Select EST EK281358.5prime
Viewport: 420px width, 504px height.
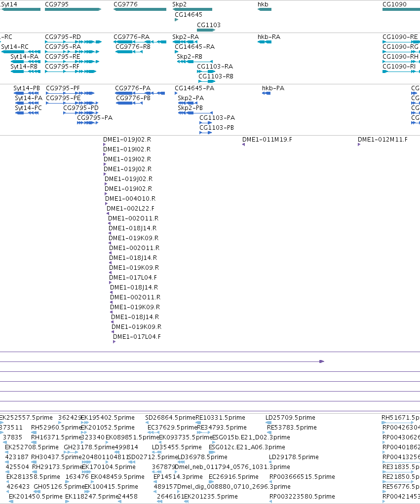coord(33,477)
